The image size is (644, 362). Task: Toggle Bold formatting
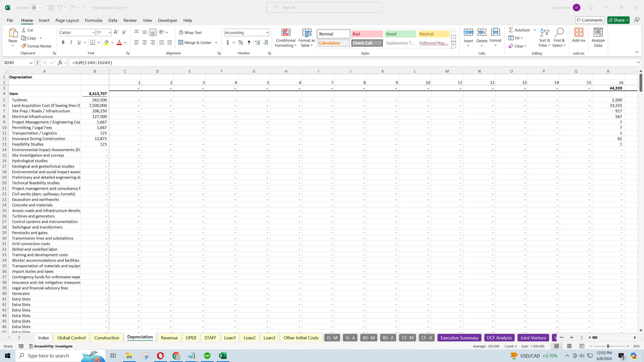click(x=63, y=42)
